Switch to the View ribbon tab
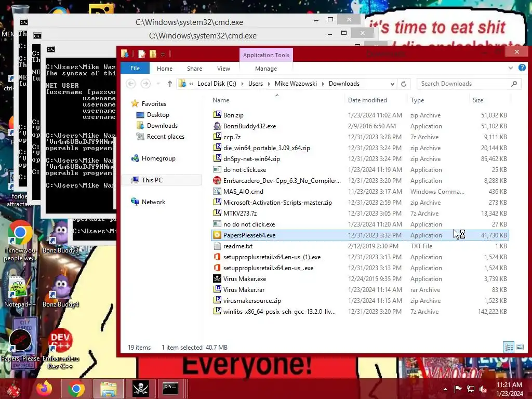This screenshot has height=399, width=532. pyautogui.click(x=223, y=69)
